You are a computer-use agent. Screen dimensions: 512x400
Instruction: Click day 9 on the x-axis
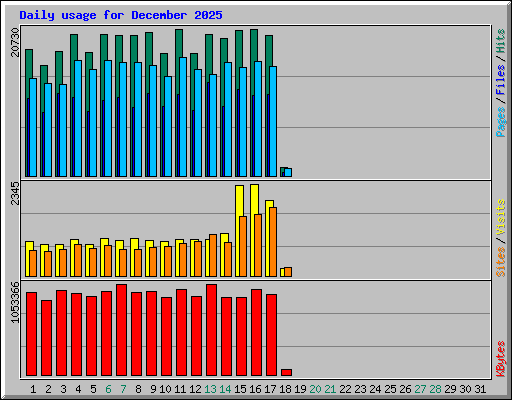153,389
